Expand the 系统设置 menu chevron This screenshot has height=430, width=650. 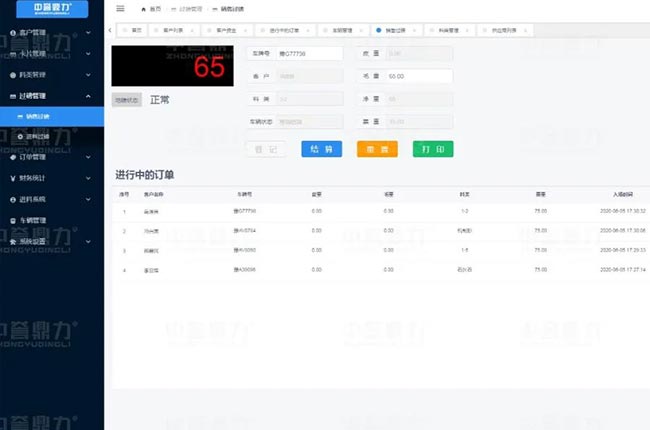pyautogui.click(x=88, y=242)
